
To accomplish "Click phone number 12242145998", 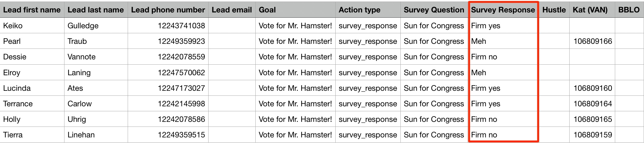I will tap(168, 104).
